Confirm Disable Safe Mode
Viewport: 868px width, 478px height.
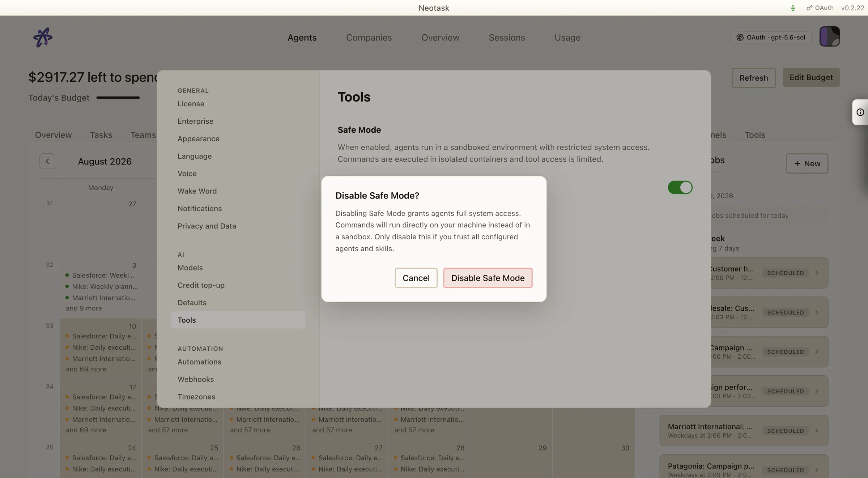click(488, 278)
